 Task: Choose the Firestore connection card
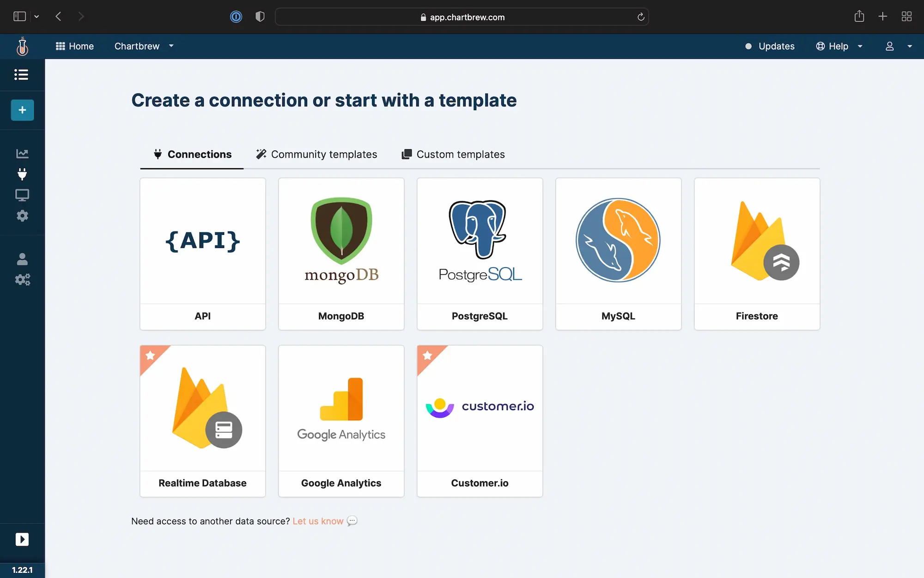(757, 254)
